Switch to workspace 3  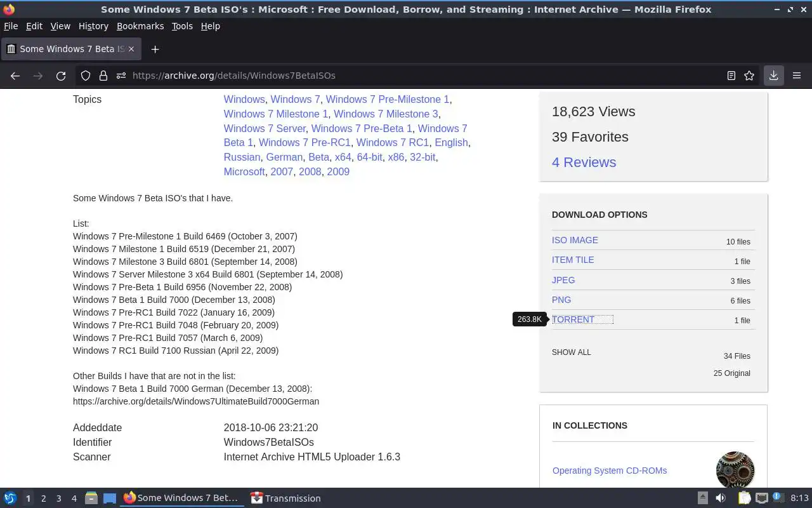pos(58,498)
